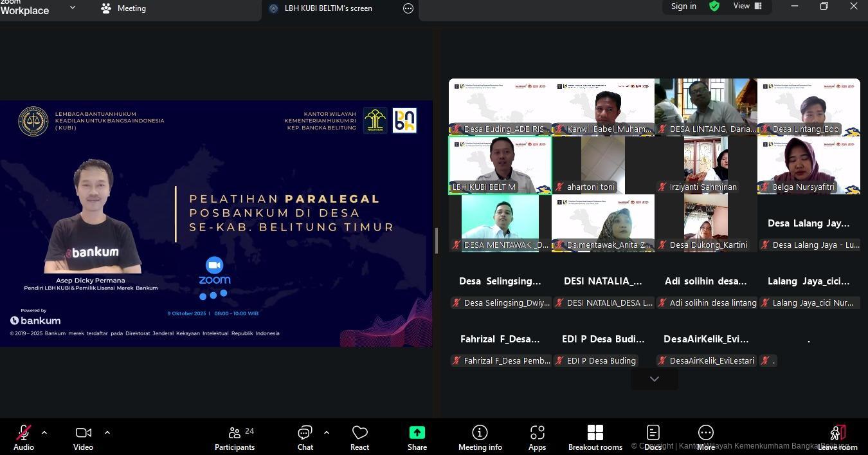
Task: Click the Sign in button
Action: coord(683,6)
